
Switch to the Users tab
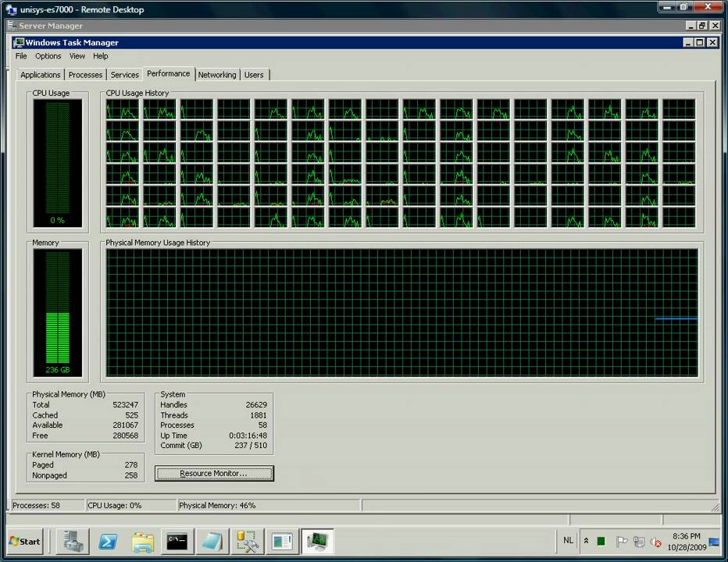(254, 75)
